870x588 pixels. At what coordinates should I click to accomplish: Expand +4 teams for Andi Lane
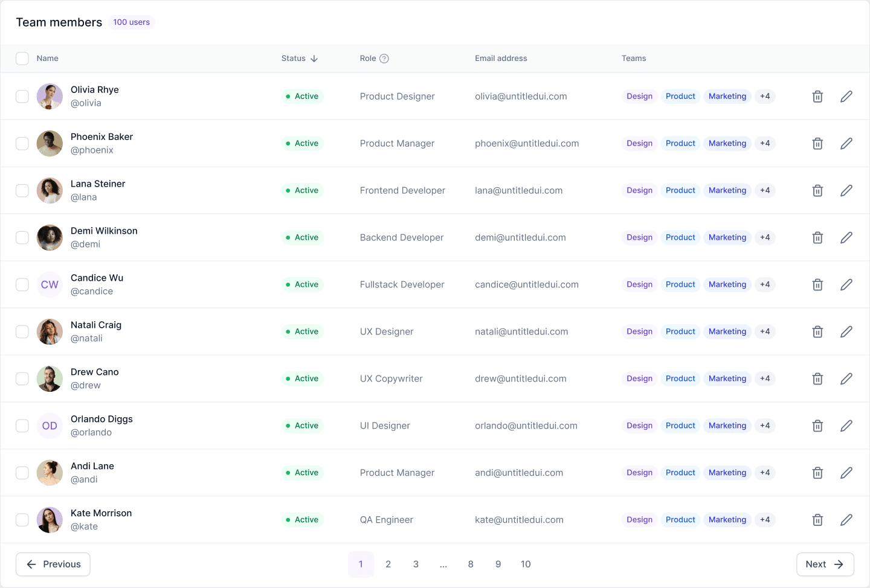click(765, 473)
